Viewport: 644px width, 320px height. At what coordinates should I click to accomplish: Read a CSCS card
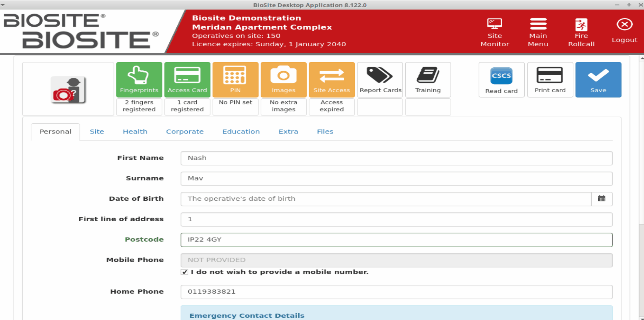501,80
